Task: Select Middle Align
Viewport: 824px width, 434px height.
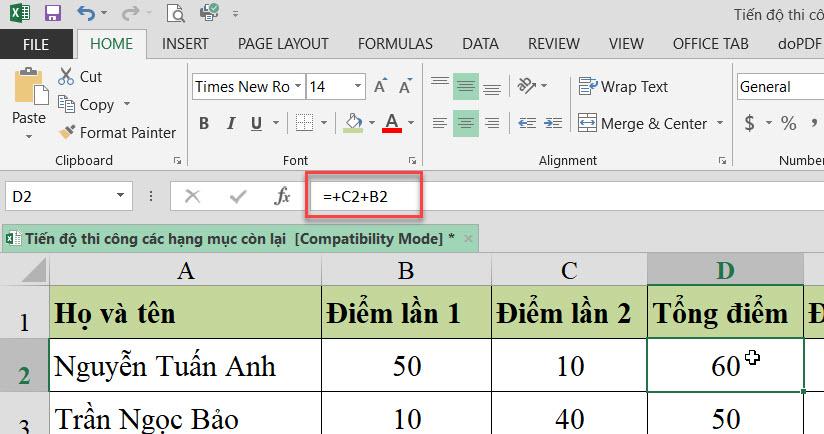Action: click(466, 86)
